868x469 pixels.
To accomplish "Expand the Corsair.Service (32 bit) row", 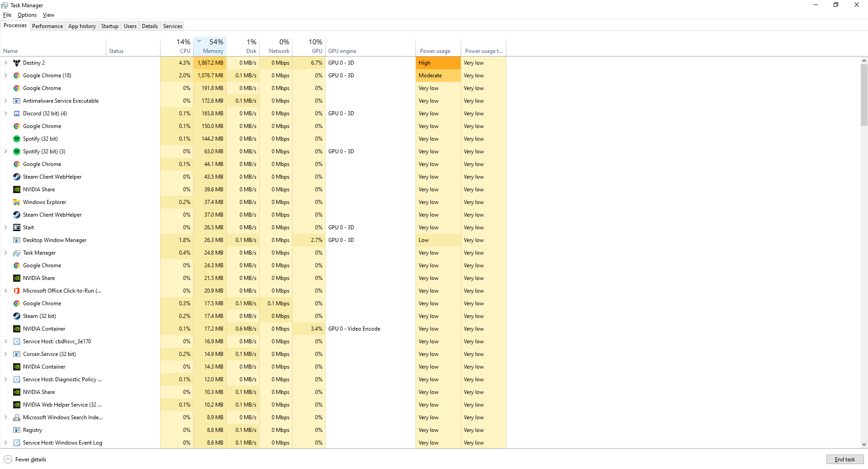I will pyautogui.click(x=5, y=354).
